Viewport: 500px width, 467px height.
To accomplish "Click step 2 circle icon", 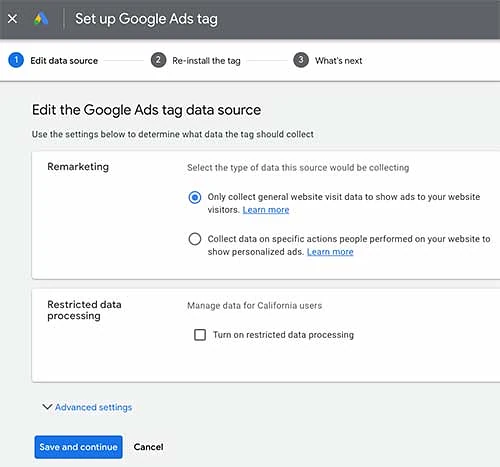I will [158, 60].
